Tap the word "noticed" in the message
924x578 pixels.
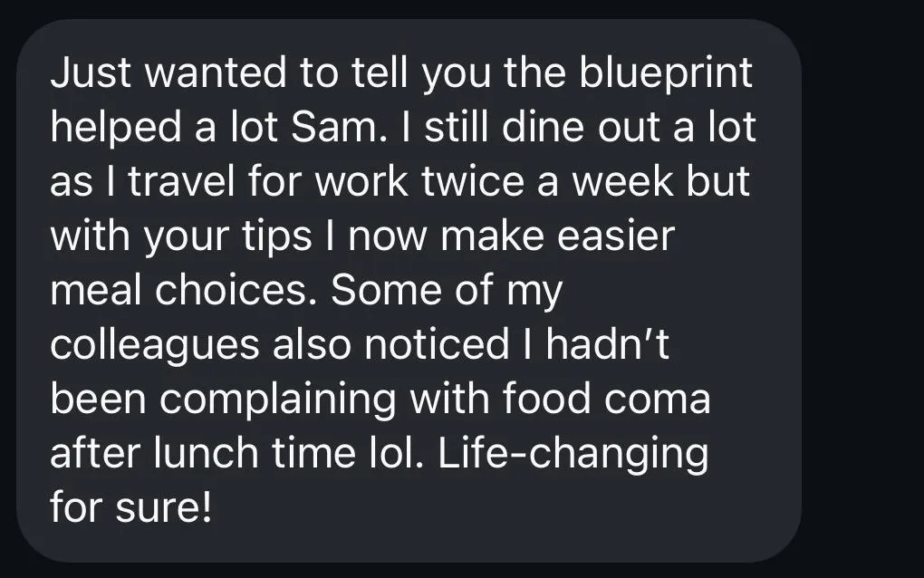click(x=437, y=344)
